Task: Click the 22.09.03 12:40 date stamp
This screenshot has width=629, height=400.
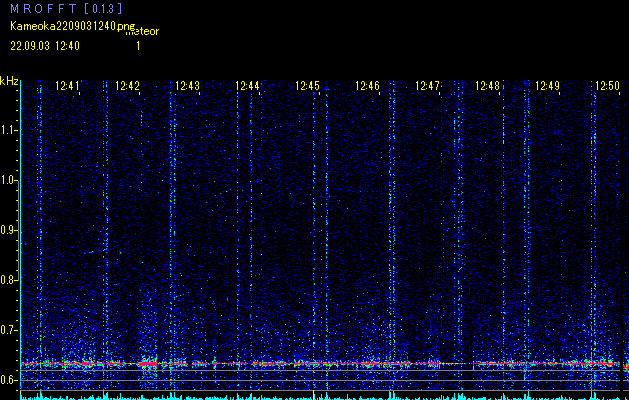Action: (x=45, y=46)
